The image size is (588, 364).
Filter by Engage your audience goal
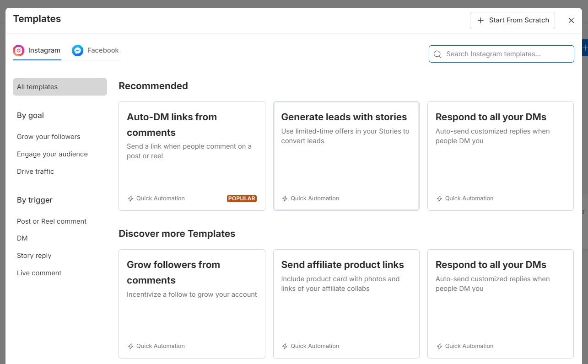coord(52,154)
